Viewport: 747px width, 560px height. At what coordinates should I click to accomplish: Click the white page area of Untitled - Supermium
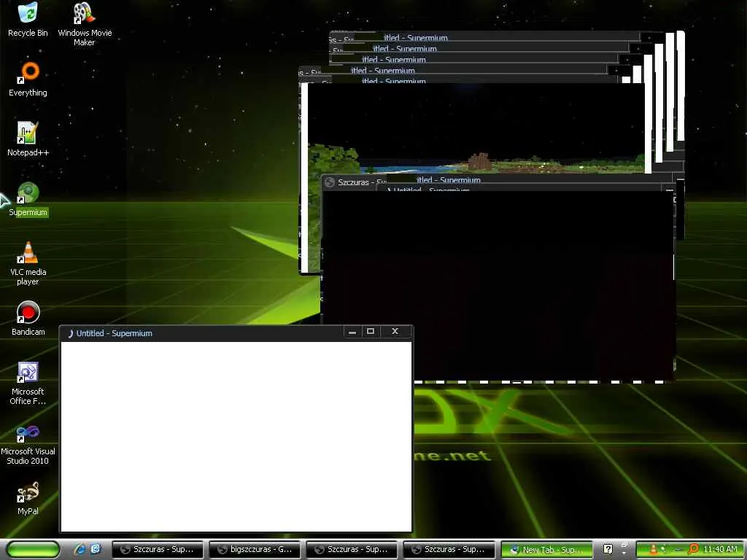click(x=236, y=436)
